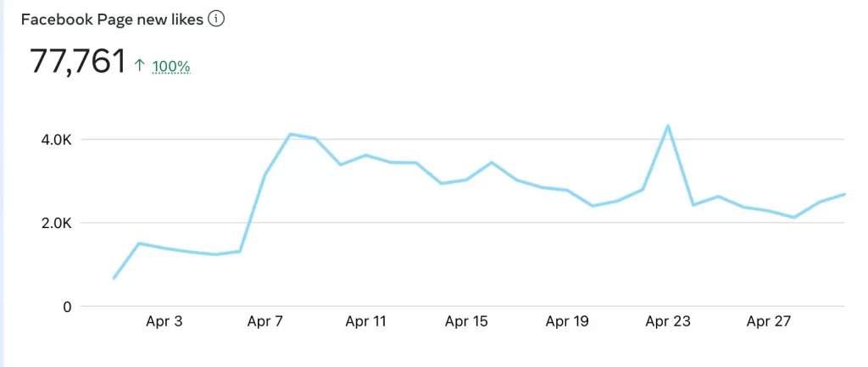
Task: Click the Apr 11 axis label
Action: (365, 321)
